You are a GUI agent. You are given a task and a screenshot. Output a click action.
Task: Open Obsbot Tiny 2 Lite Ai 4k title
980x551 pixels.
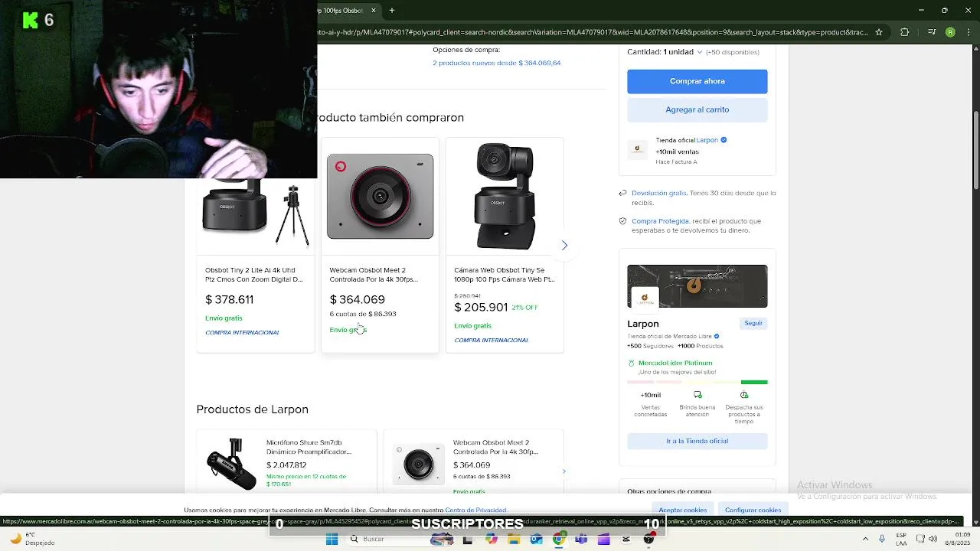[254, 275]
